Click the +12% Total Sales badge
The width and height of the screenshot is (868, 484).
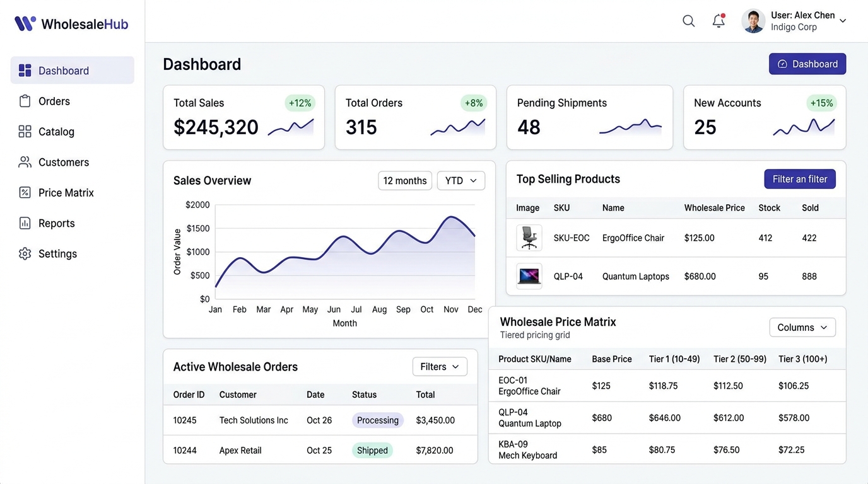tap(300, 103)
